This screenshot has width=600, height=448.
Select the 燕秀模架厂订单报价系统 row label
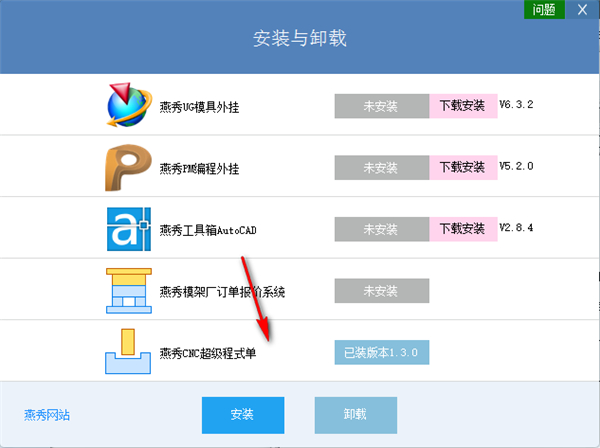click(x=222, y=292)
